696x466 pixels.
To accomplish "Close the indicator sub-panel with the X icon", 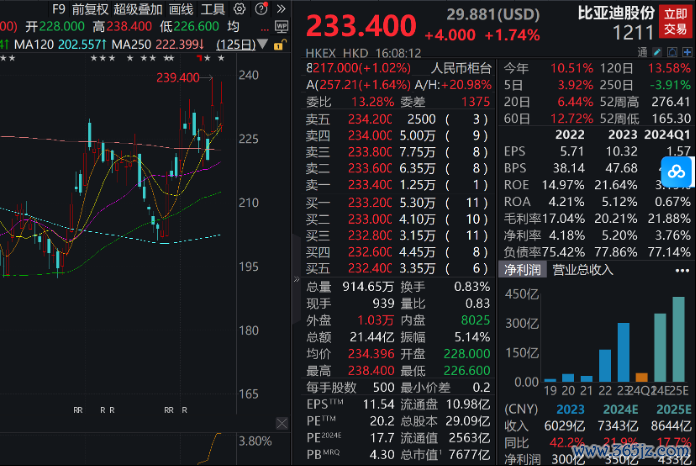I will click(x=282, y=423).
